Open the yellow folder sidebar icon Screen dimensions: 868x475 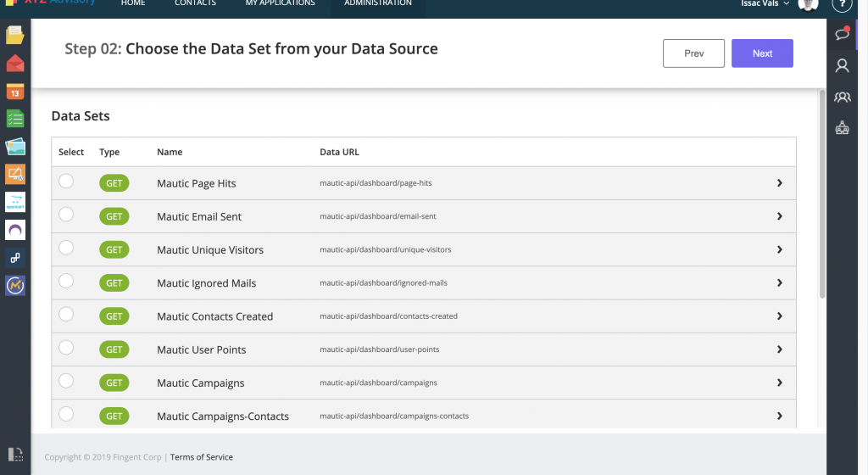[15, 35]
